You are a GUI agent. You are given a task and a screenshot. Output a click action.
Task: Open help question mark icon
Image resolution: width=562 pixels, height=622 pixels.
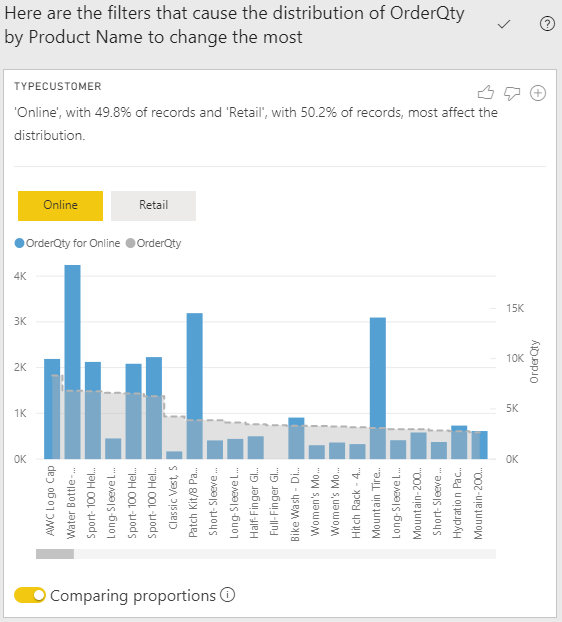click(547, 24)
